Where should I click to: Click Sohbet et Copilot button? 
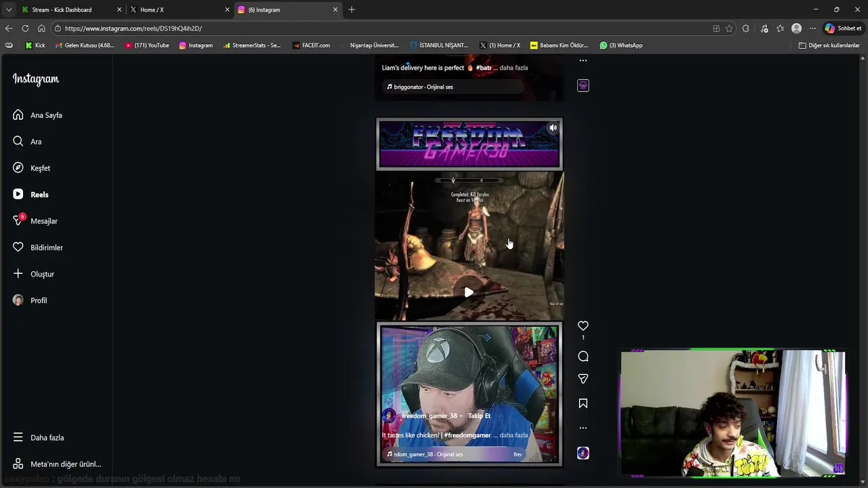pyautogui.click(x=843, y=28)
